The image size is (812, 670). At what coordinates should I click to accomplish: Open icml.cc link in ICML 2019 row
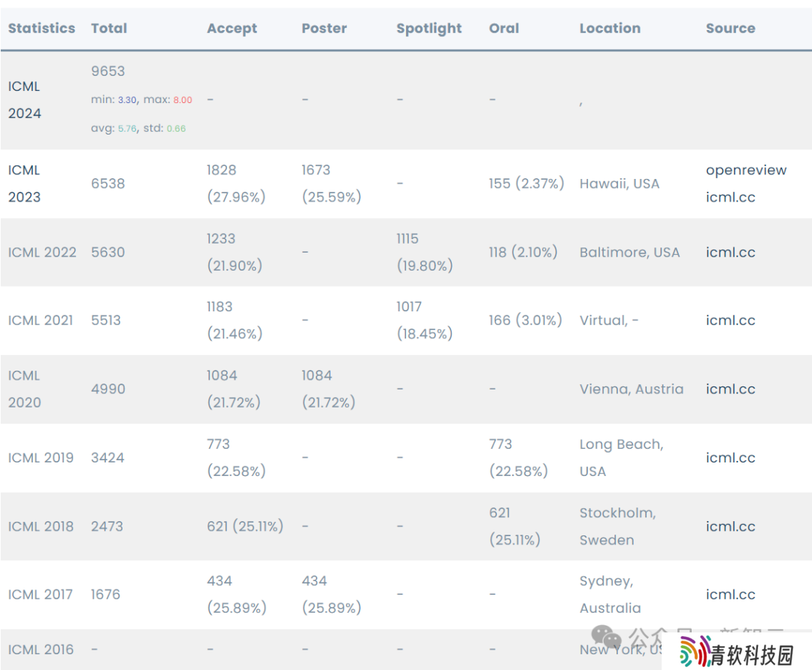(730, 458)
